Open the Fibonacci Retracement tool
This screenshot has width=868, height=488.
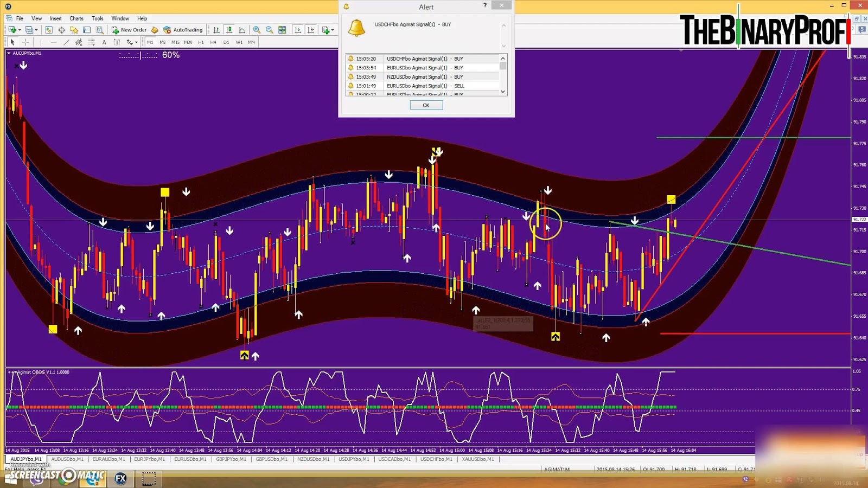[x=91, y=42]
